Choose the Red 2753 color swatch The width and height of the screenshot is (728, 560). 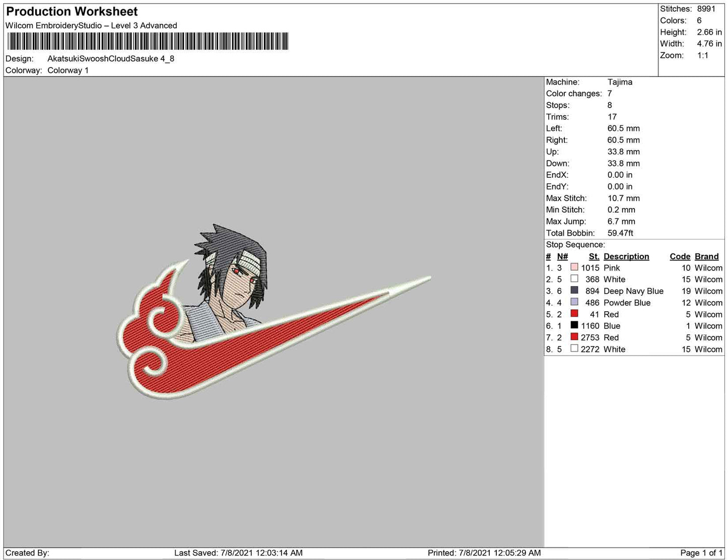pos(574,337)
